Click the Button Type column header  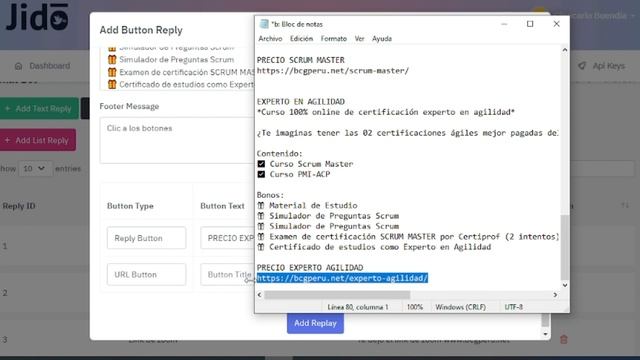(130, 206)
